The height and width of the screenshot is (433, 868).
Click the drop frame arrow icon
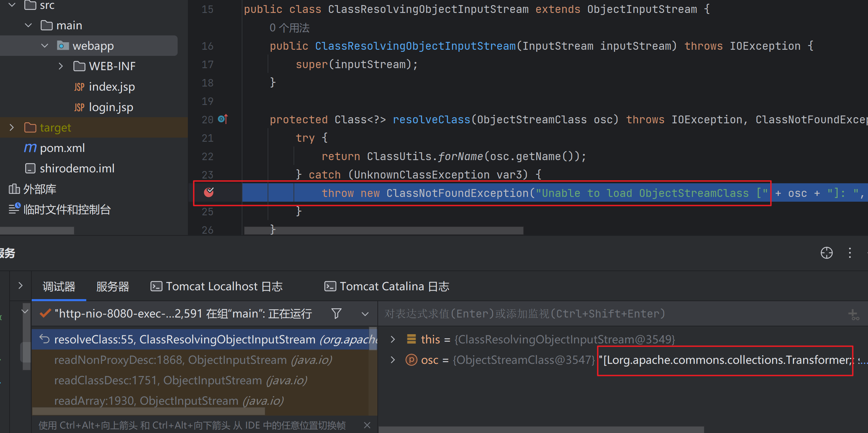[45, 339]
